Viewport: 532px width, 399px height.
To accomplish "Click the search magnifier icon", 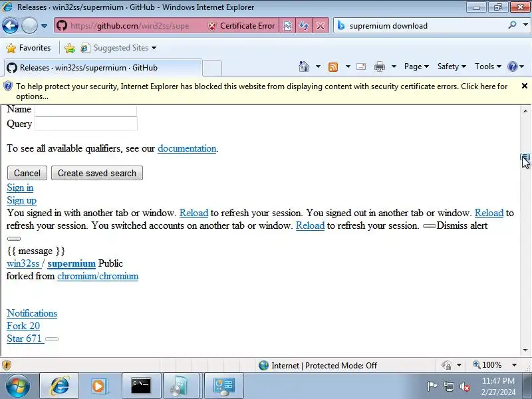I will point(512,25).
